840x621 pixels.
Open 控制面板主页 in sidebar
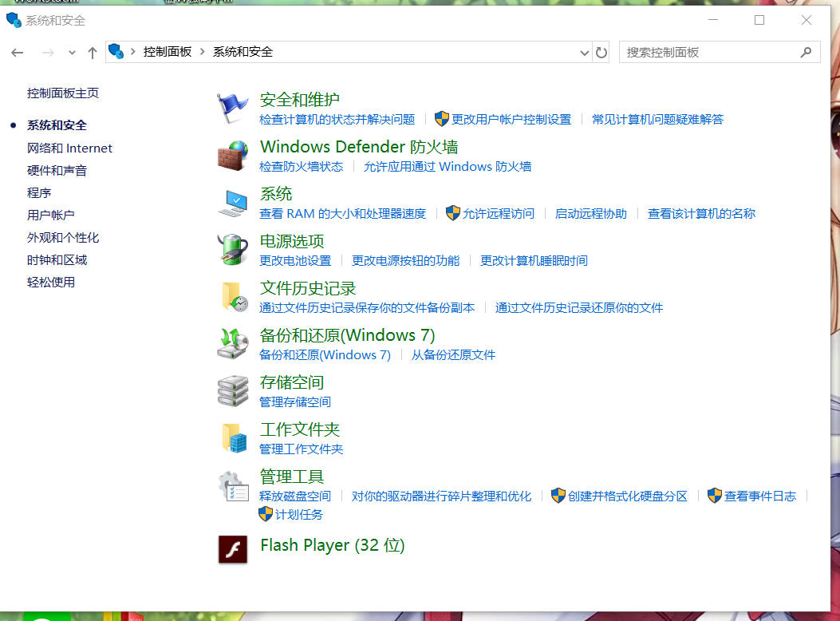click(x=63, y=93)
